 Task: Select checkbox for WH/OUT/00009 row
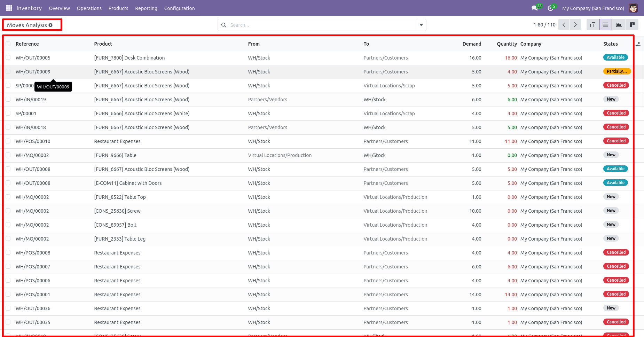(x=8, y=72)
